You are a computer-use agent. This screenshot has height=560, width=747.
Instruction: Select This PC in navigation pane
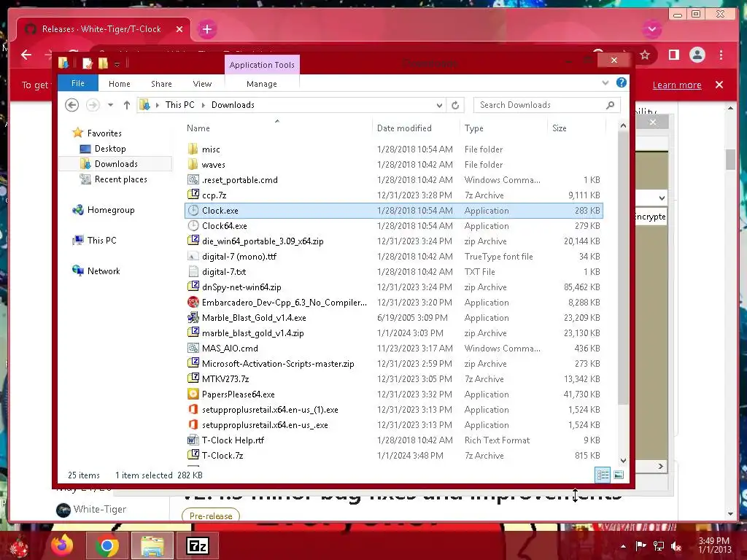click(x=101, y=241)
